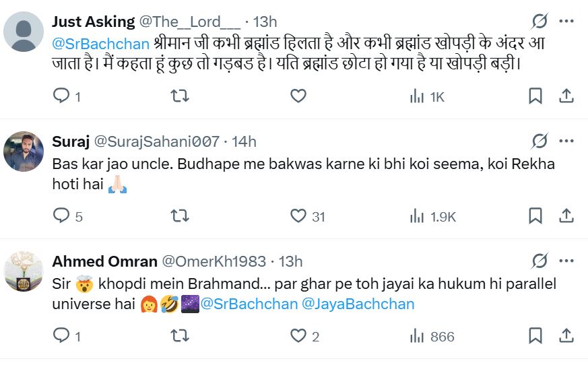Open Ahmed Omran's profile name

pos(104,261)
